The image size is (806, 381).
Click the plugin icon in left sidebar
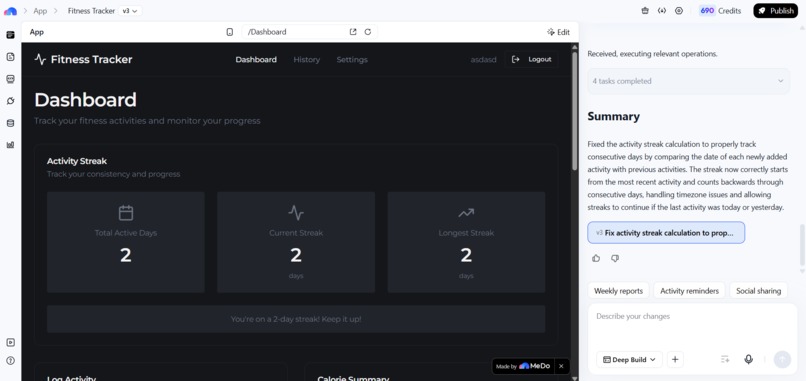(10, 101)
